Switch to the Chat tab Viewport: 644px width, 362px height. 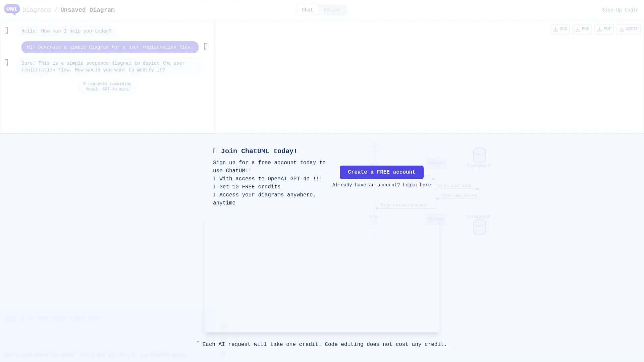[307, 10]
